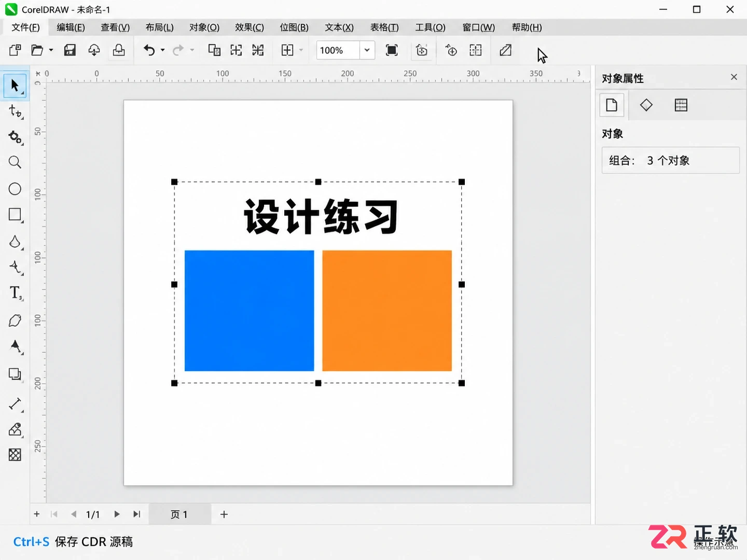Image resolution: width=747 pixels, height=560 pixels.
Task: Select the Shape edit tool
Action: [x=15, y=111]
